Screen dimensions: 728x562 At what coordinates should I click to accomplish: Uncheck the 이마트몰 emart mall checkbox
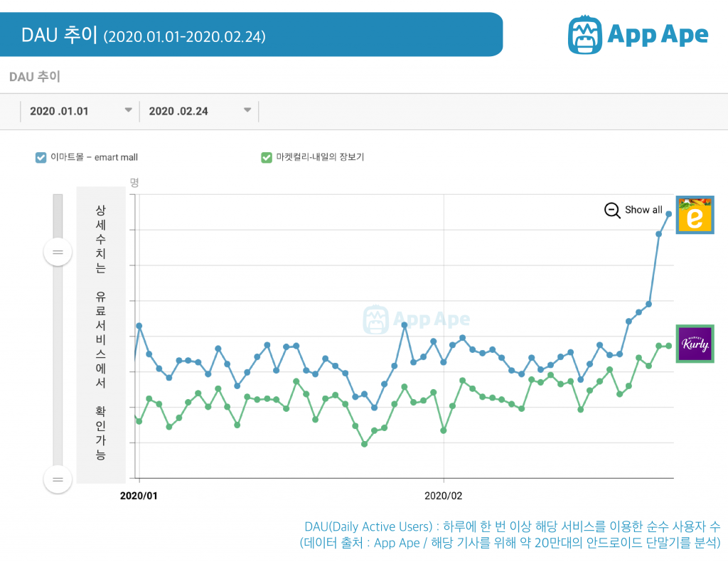tap(41, 157)
